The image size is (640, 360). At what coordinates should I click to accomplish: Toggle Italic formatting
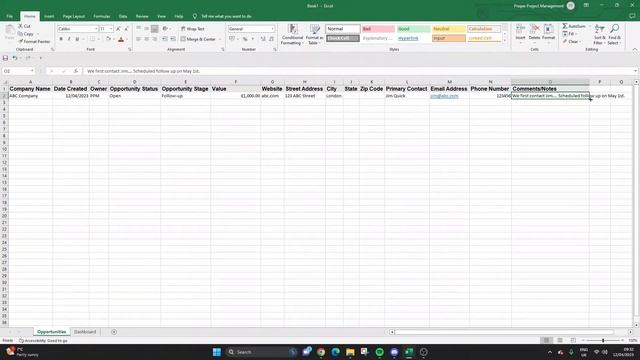tap(69, 39)
